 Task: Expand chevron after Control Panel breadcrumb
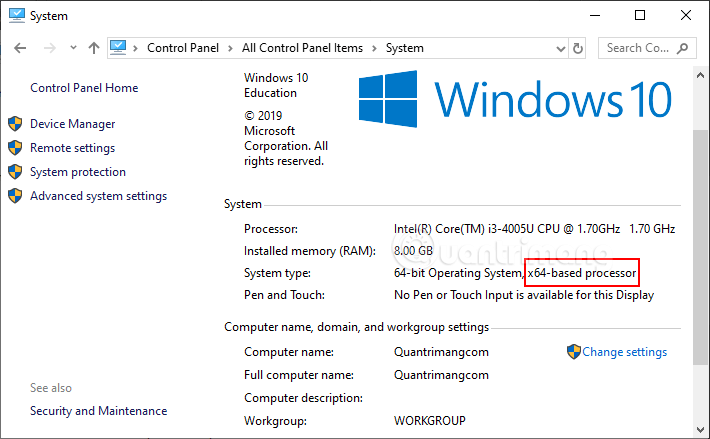click(x=232, y=48)
